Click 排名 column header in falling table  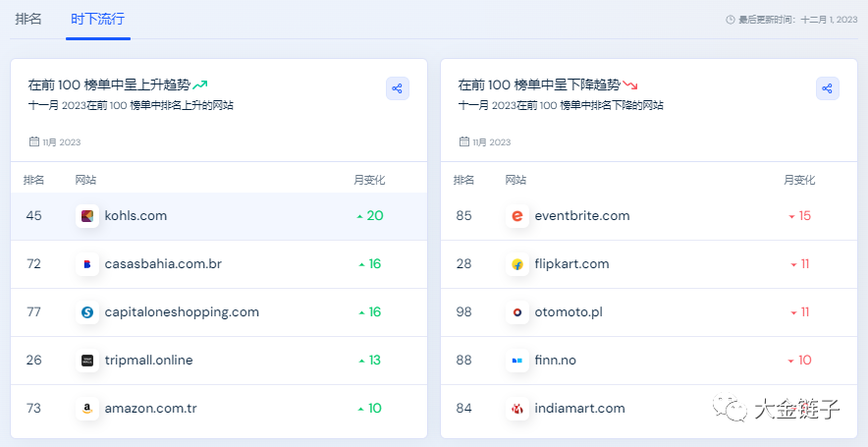463,180
